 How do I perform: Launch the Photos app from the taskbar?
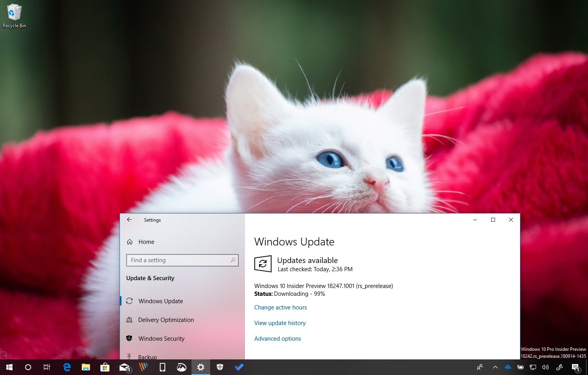click(181, 367)
